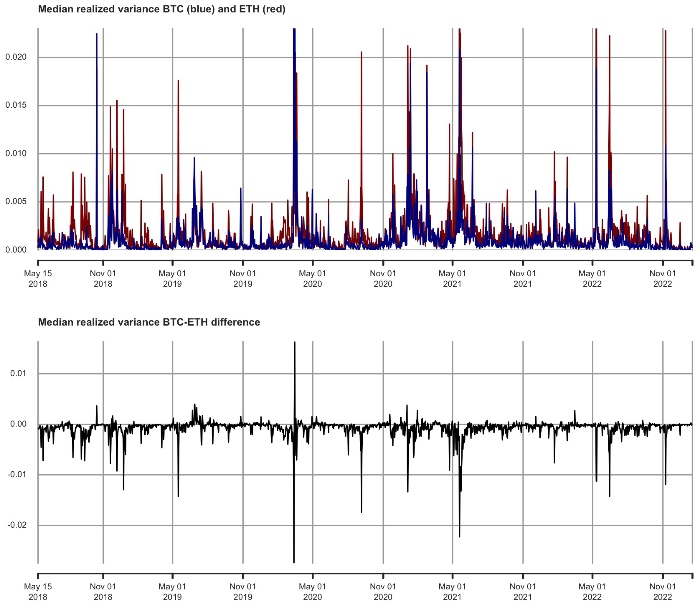Image resolution: width=700 pixels, height=608 pixels.
Task: Click 'May 01 2020' date under bottom chart
Action: click(312, 591)
